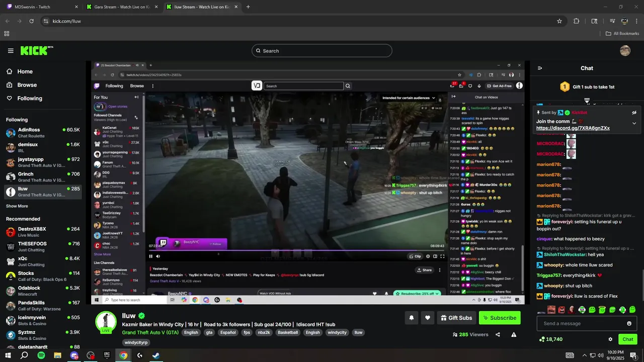Open xQc recommended channel

pyautogui.click(x=43, y=261)
